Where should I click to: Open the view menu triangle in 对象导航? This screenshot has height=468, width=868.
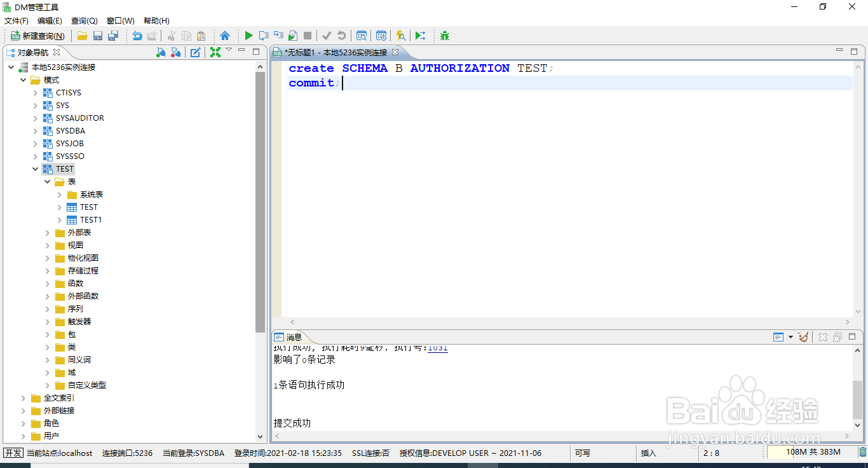229,50
